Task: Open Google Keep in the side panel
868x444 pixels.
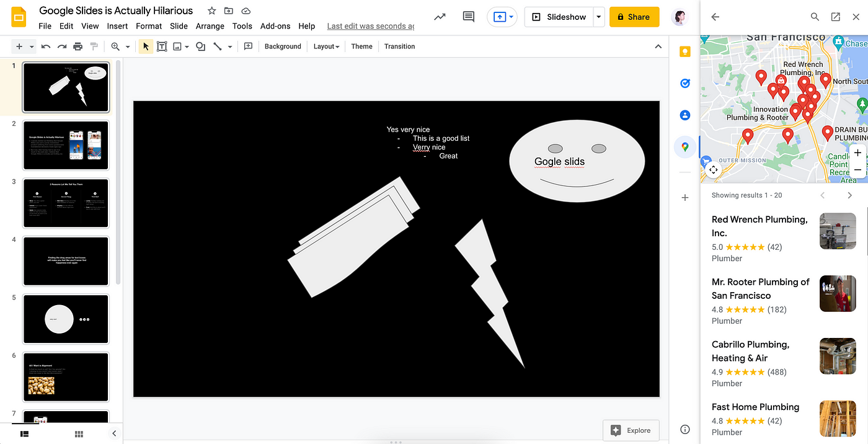Action: 685,51
